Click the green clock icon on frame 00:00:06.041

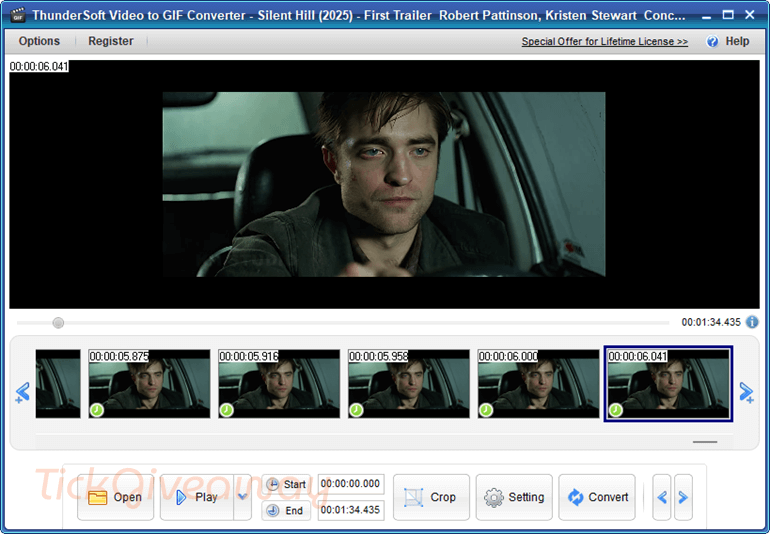(x=615, y=410)
